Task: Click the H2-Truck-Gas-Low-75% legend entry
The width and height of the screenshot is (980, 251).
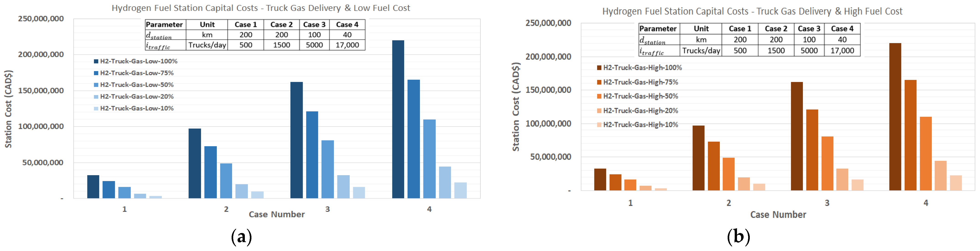Action: (137, 73)
